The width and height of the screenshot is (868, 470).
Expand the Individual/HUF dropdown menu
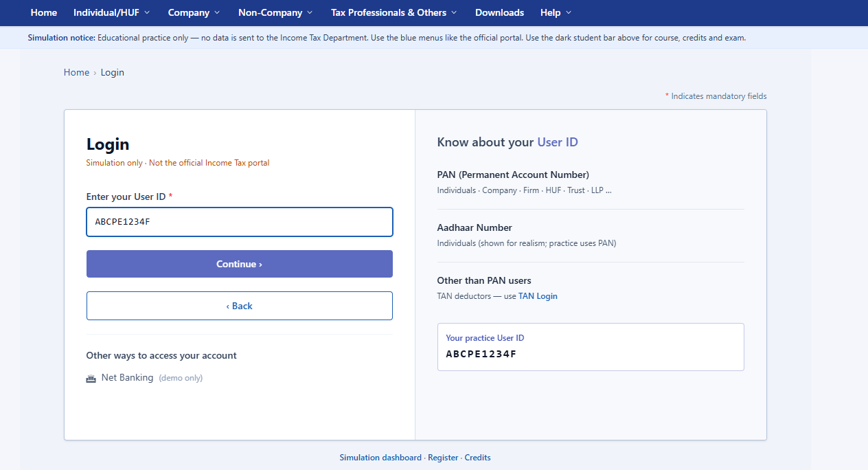(x=112, y=12)
